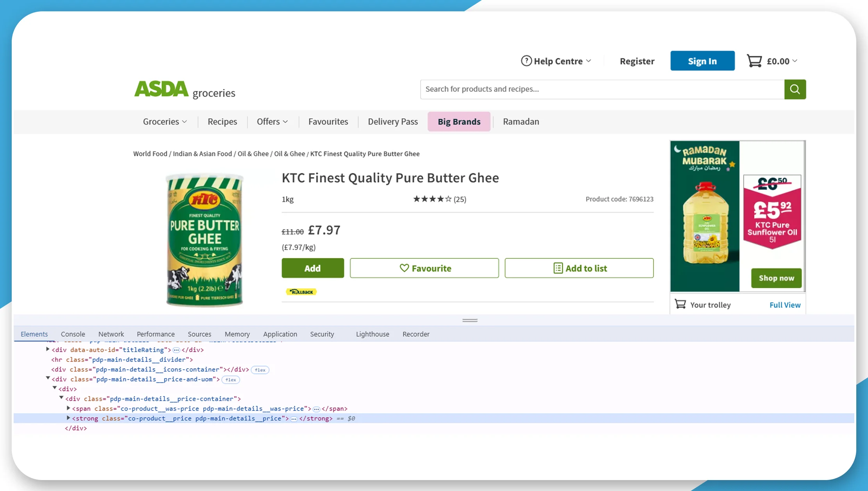Click the search icon to search products

[x=795, y=89]
